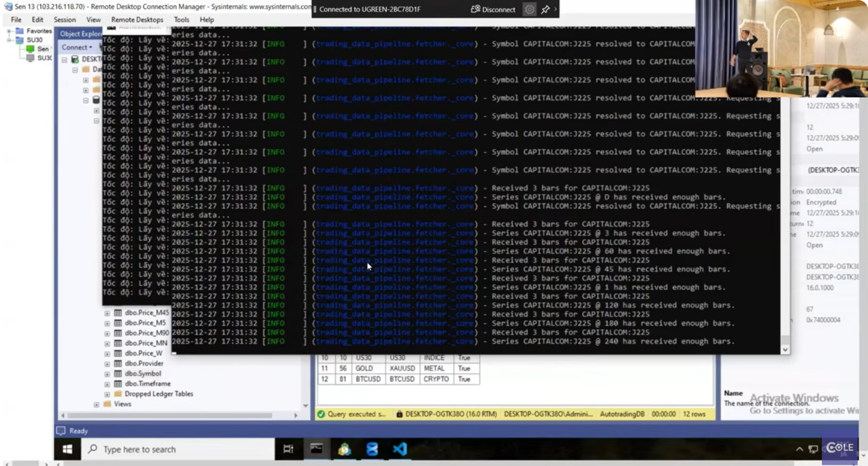
Task: Click the Type here to search box
Action: (x=179, y=449)
